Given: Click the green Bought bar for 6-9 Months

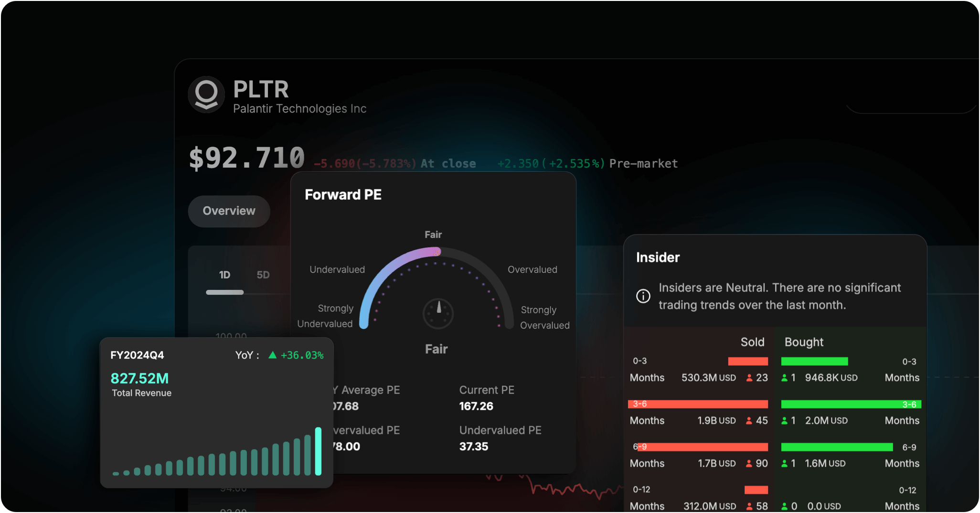Looking at the screenshot, I should 837,447.
